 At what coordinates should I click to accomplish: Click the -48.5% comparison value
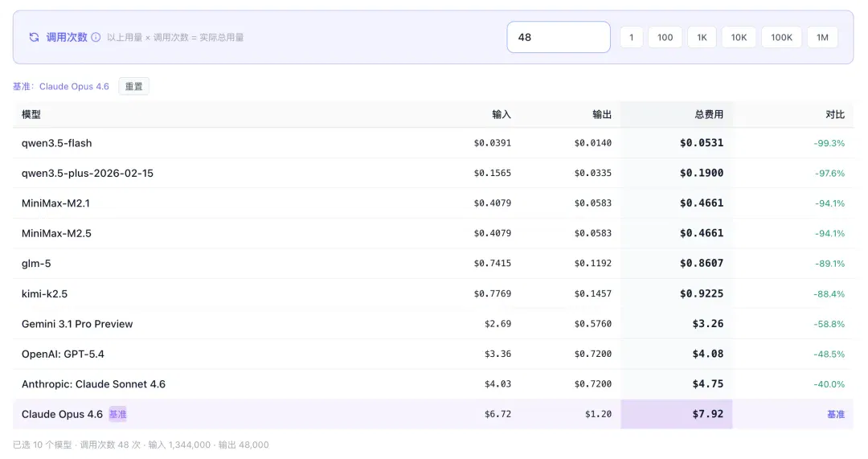pyautogui.click(x=829, y=354)
